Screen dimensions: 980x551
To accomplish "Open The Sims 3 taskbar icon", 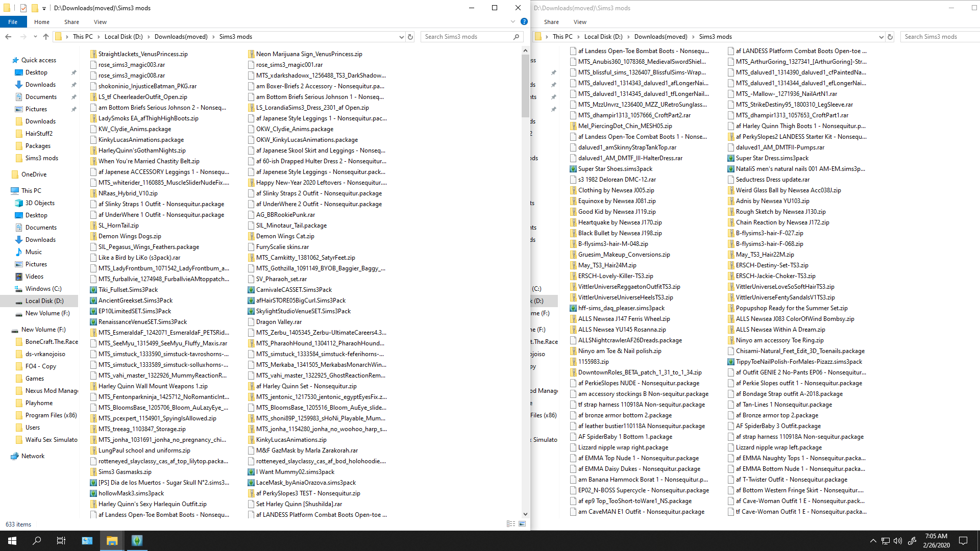I will pos(137,541).
